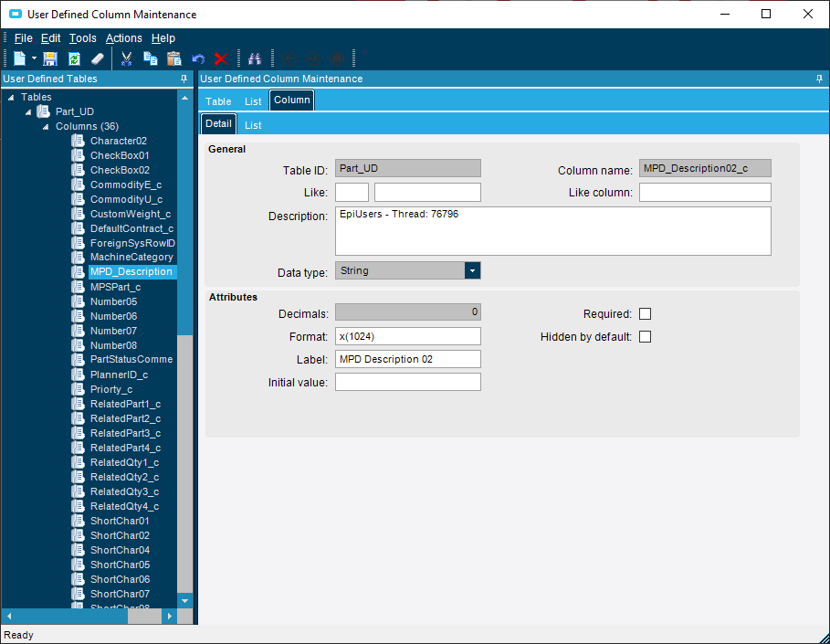Open the Actions menu
The image size is (830, 644).
click(x=123, y=38)
